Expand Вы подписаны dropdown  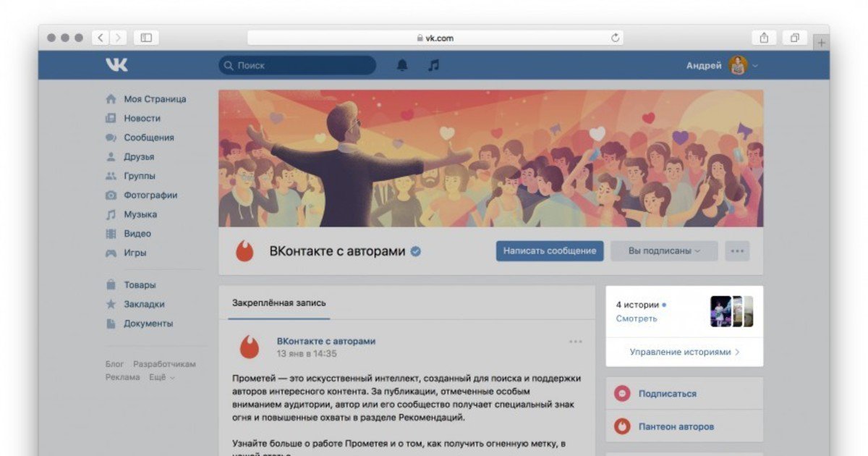coord(664,251)
